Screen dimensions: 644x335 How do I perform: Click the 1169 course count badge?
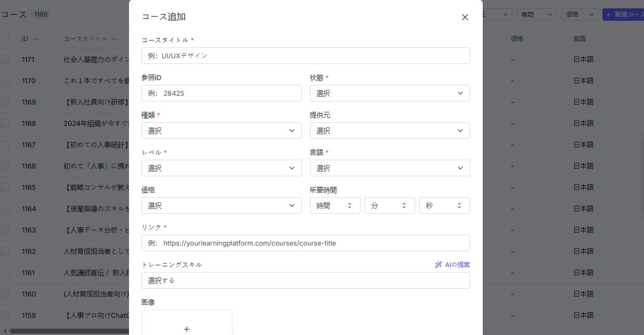(41, 15)
